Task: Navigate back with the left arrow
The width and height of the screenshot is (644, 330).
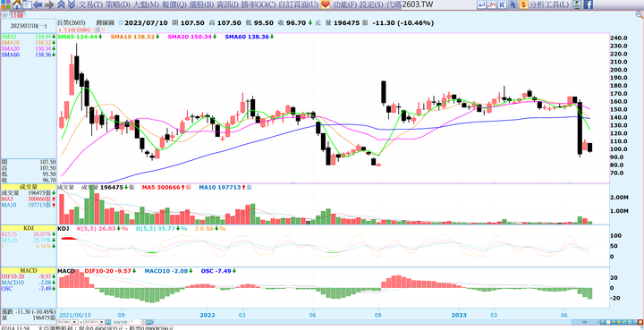Action: pos(38,4)
